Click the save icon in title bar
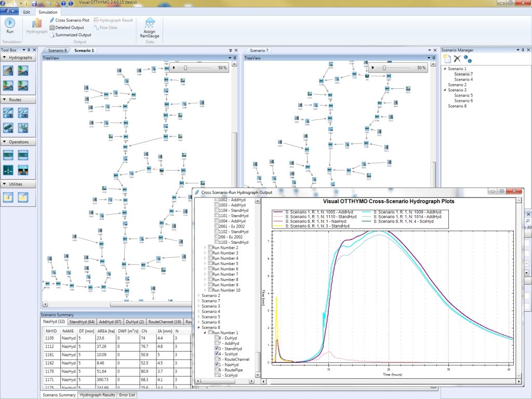The width and height of the screenshot is (532, 399). coord(34,3)
